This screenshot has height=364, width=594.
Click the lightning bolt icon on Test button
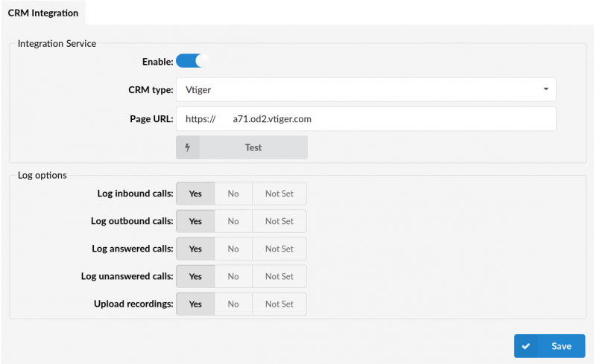(x=188, y=147)
